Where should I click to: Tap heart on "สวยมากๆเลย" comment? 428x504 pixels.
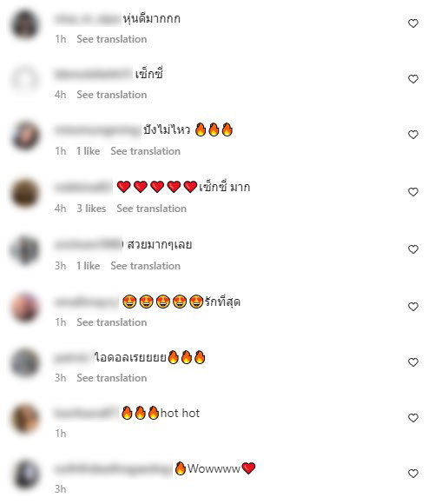[413, 249]
